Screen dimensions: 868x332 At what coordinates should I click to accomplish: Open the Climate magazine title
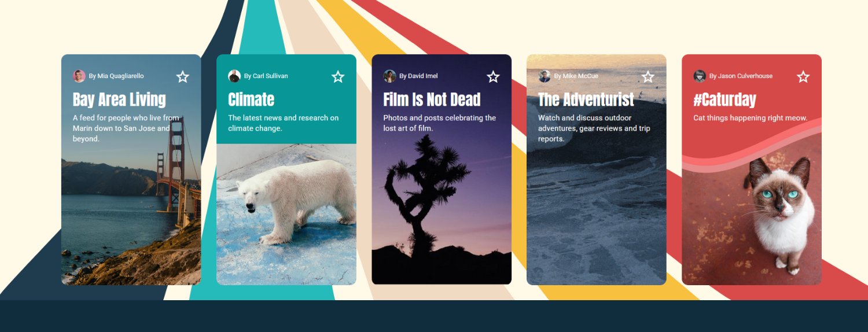(251, 99)
